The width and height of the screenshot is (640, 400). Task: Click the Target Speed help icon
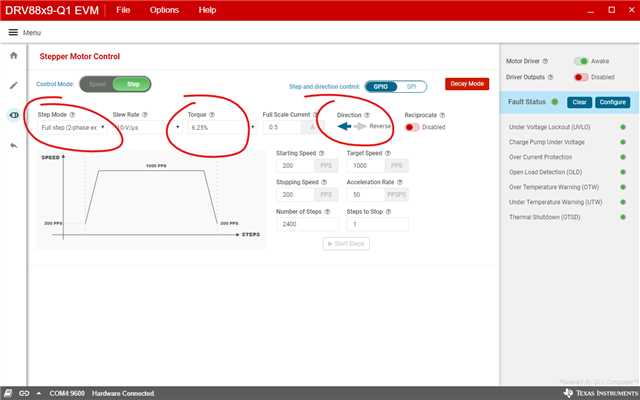(x=387, y=153)
